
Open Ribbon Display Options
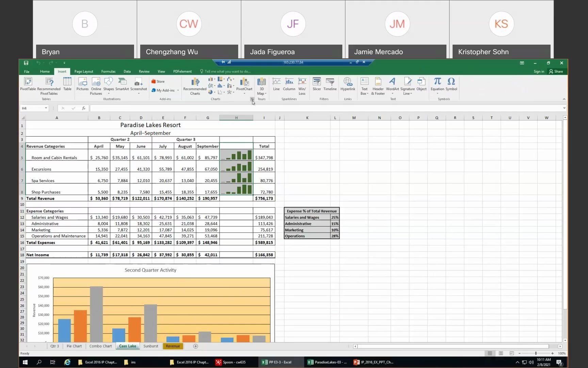click(x=522, y=63)
